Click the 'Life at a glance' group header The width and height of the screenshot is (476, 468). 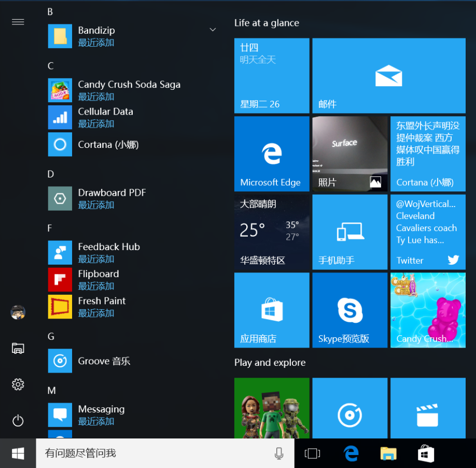click(267, 23)
